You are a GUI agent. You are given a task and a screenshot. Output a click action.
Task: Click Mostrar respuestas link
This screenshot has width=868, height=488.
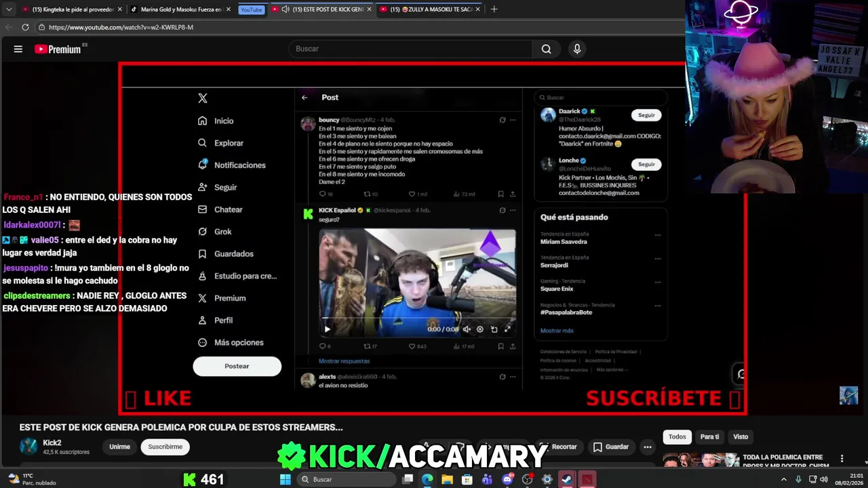point(344,361)
